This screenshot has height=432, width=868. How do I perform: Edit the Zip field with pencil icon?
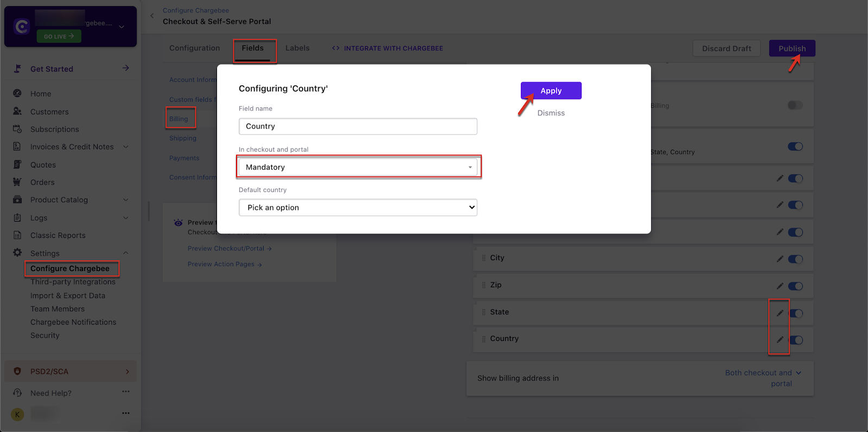coord(780,286)
